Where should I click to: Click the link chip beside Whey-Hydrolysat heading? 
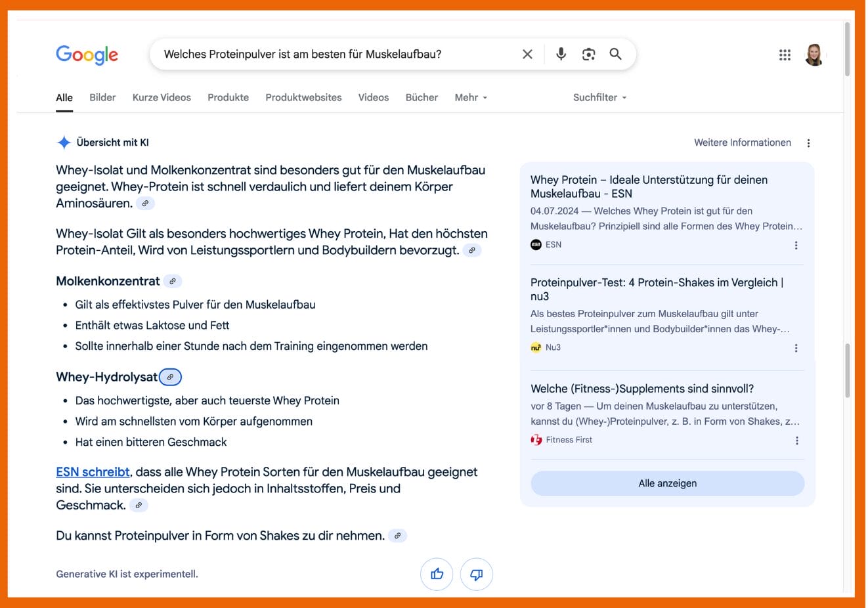point(170,377)
